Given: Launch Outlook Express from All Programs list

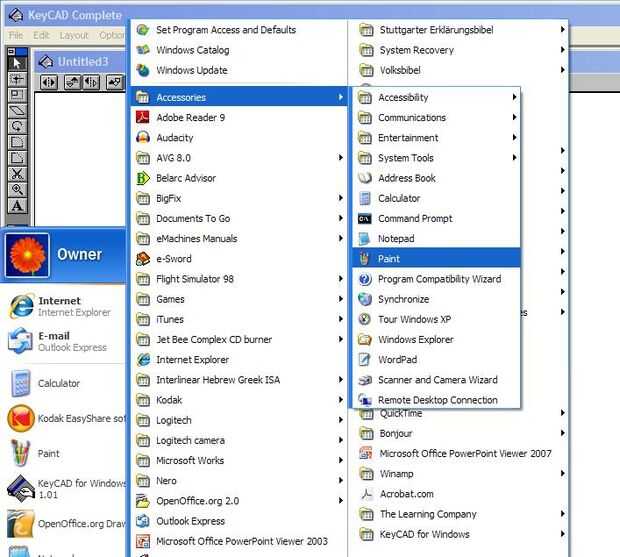Looking at the screenshot, I should [x=239, y=521].
